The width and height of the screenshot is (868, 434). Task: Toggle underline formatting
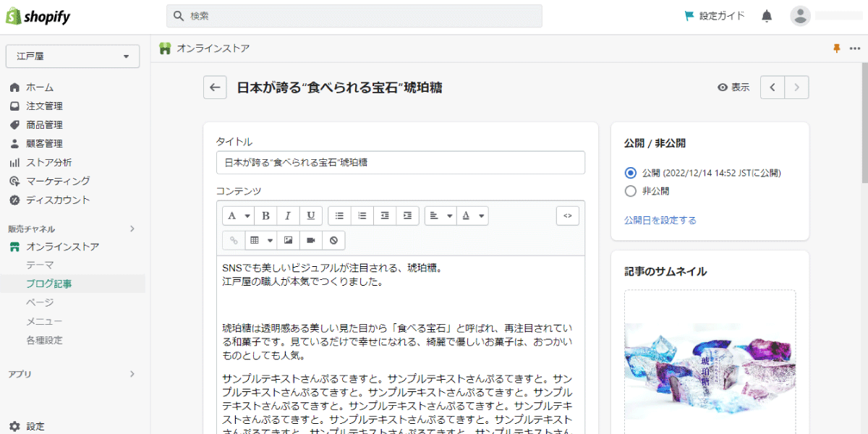pos(310,216)
